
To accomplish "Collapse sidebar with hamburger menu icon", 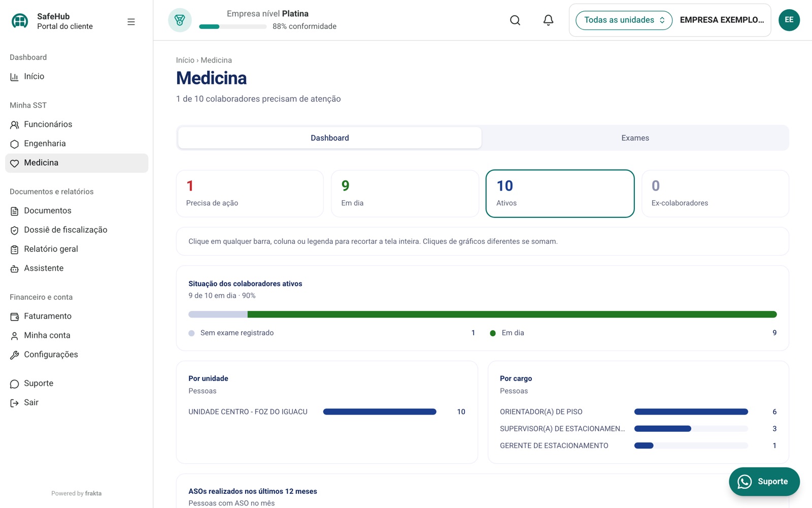I will pos(131,22).
